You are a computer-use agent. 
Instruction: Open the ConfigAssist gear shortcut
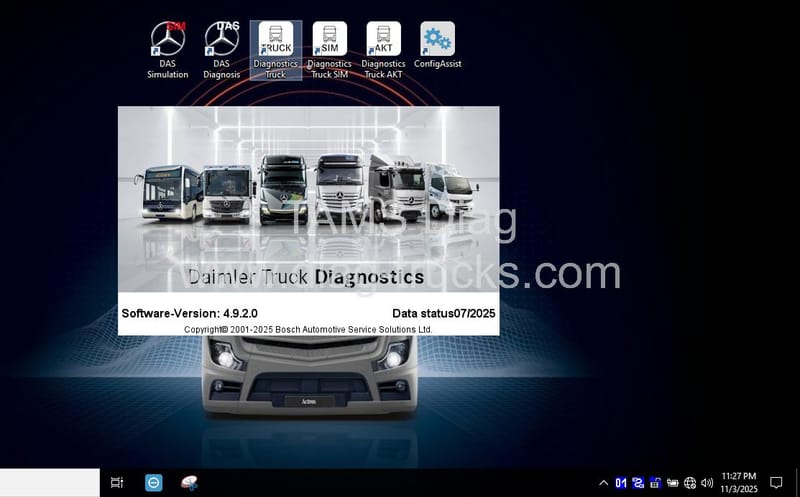click(437, 41)
